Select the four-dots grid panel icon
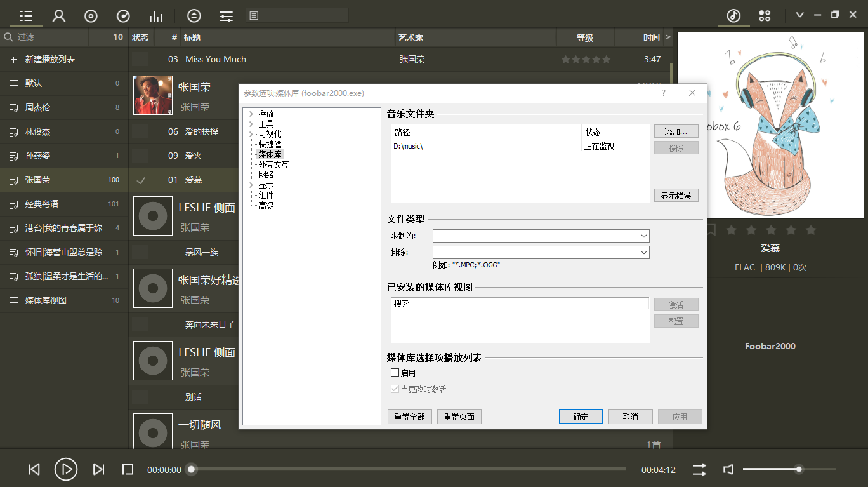 point(765,16)
